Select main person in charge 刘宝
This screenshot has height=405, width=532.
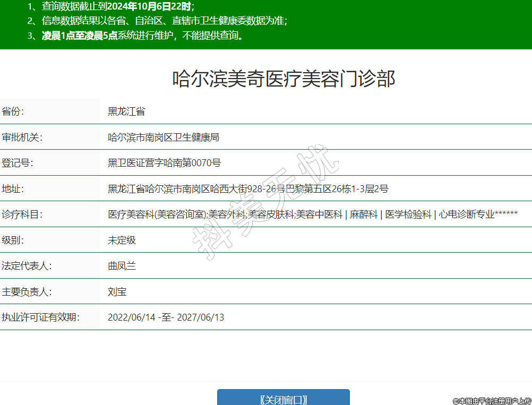[117, 292]
